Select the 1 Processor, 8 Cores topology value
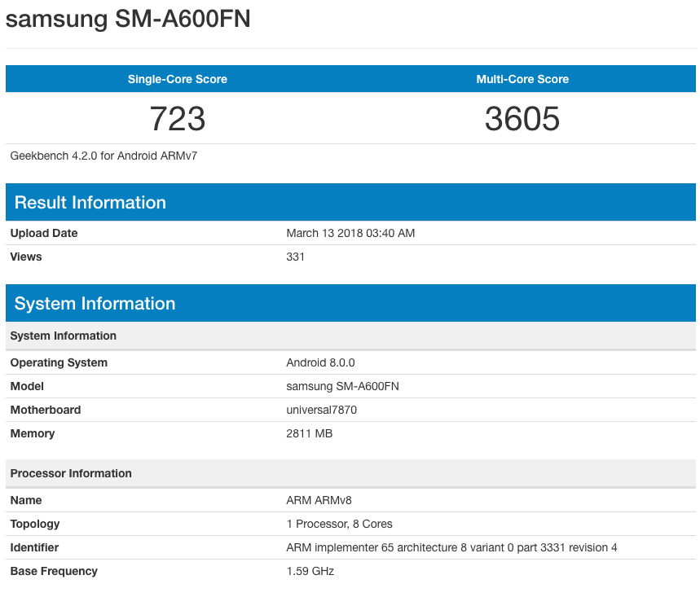The image size is (700, 597). point(339,524)
